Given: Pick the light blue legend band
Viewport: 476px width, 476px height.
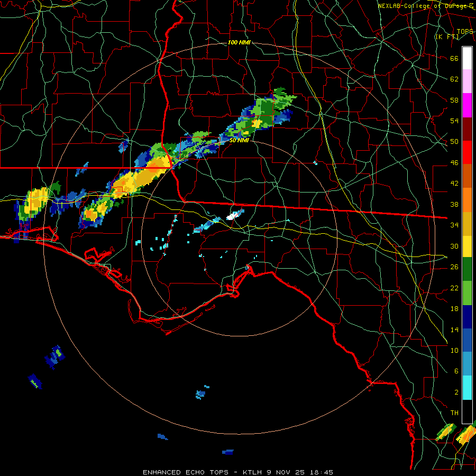Looking at the screenshot, I should pos(467,364).
